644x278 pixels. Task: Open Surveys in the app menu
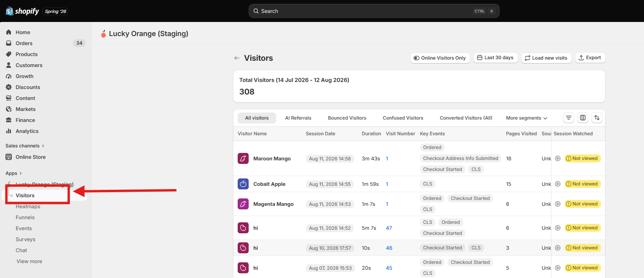tap(25, 239)
